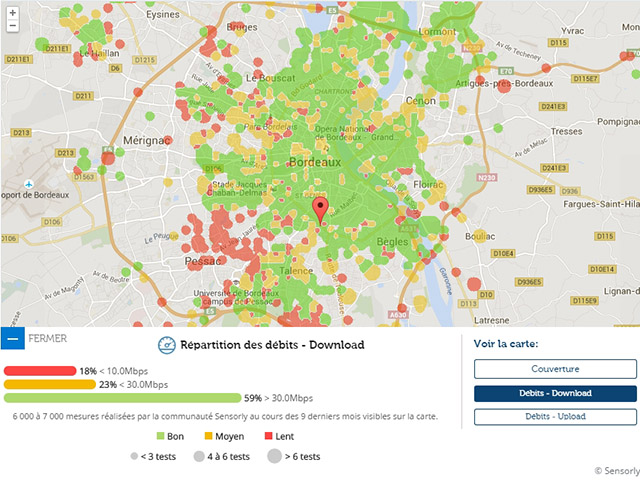Show the Couverture map
The height and width of the screenshot is (492, 640).
click(x=555, y=369)
